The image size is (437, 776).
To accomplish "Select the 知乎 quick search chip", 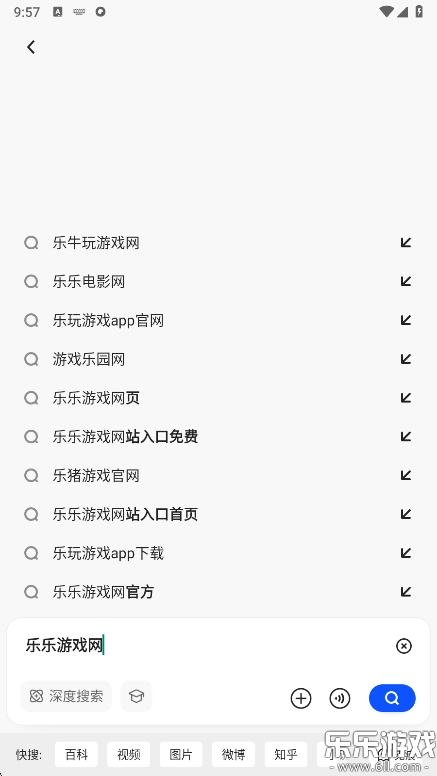I will click(x=286, y=755).
